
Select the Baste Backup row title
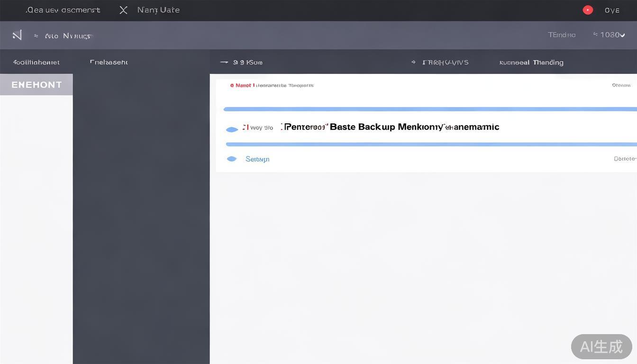coord(390,127)
